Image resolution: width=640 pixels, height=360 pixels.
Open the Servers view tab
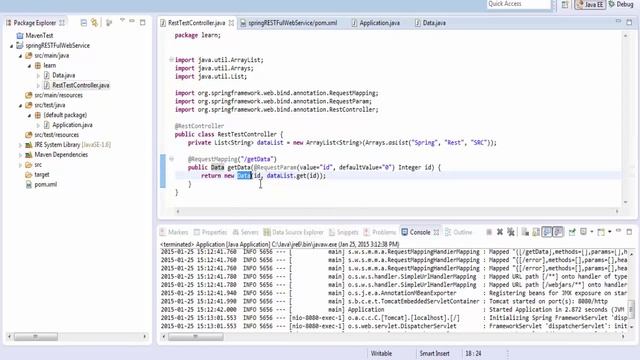click(245, 232)
